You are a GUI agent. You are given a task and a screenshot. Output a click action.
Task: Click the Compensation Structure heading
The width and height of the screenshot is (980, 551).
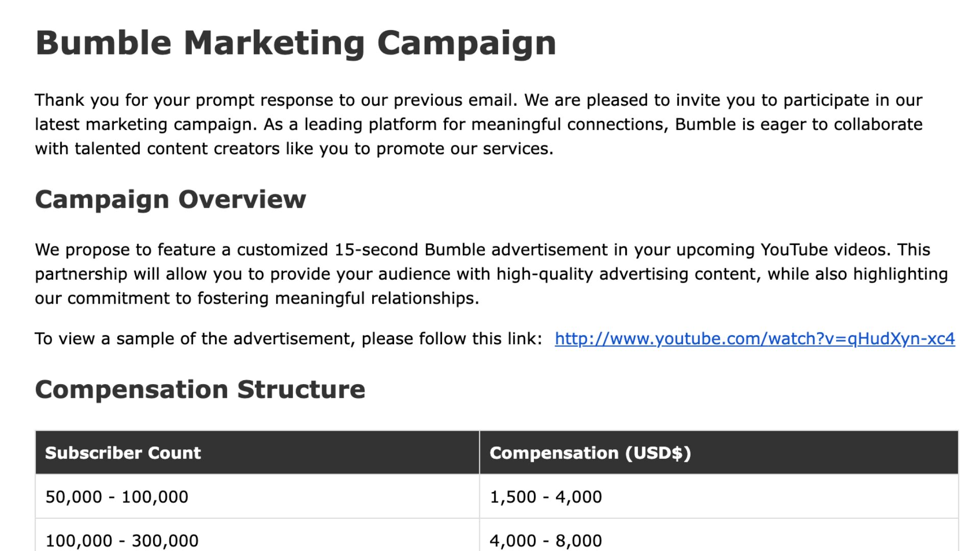coord(200,390)
